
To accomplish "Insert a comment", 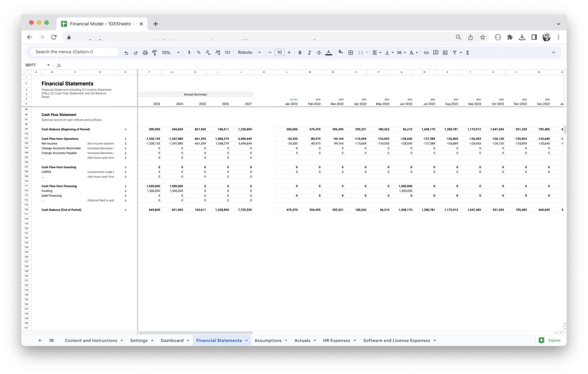I will pos(436,52).
